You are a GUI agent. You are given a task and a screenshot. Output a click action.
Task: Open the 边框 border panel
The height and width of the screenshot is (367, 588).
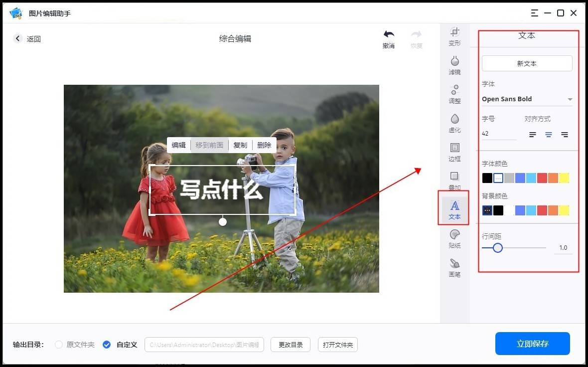[x=454, y=152]
